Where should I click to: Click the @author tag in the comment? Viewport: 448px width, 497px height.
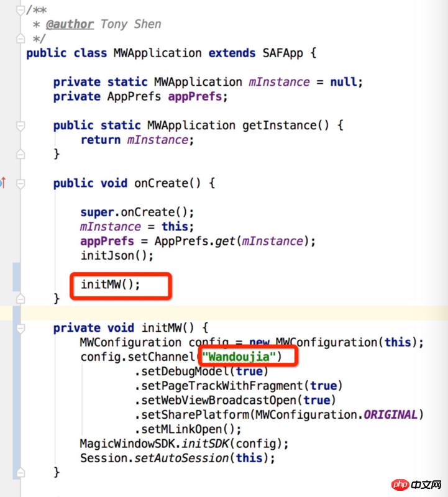point(70,24)
